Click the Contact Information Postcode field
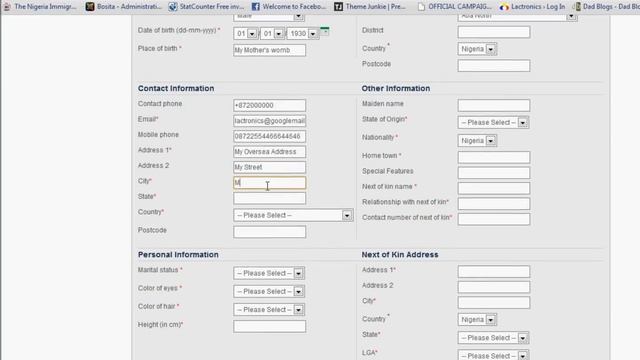Screen dimensions: 640x360 tap(269, 232)
